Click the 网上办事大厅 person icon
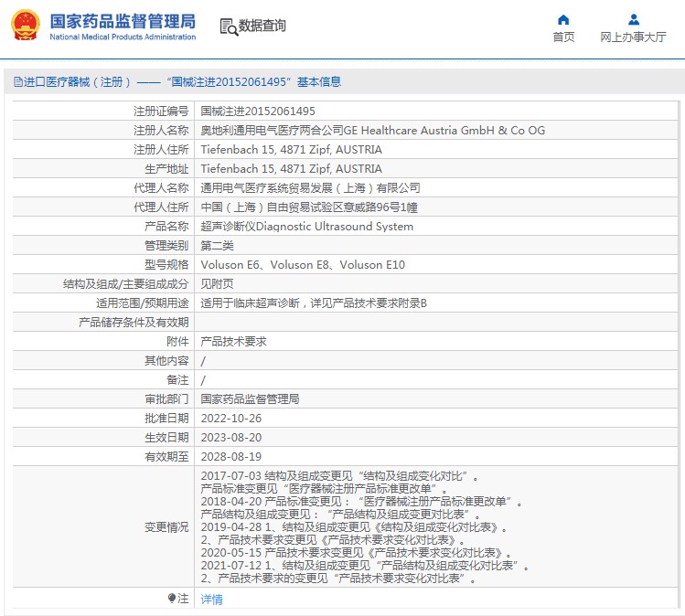This screenshot has width=685, height=616. coord(633,19)
